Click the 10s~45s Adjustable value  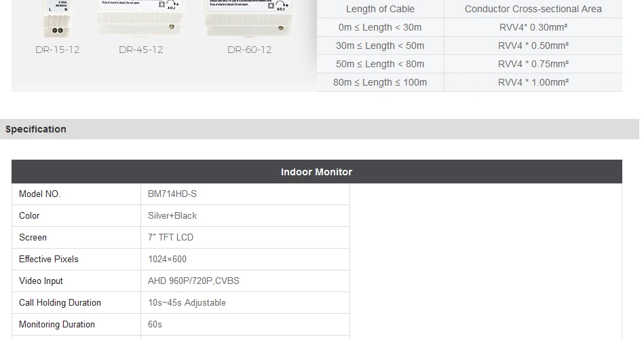(x=187, y=303)
